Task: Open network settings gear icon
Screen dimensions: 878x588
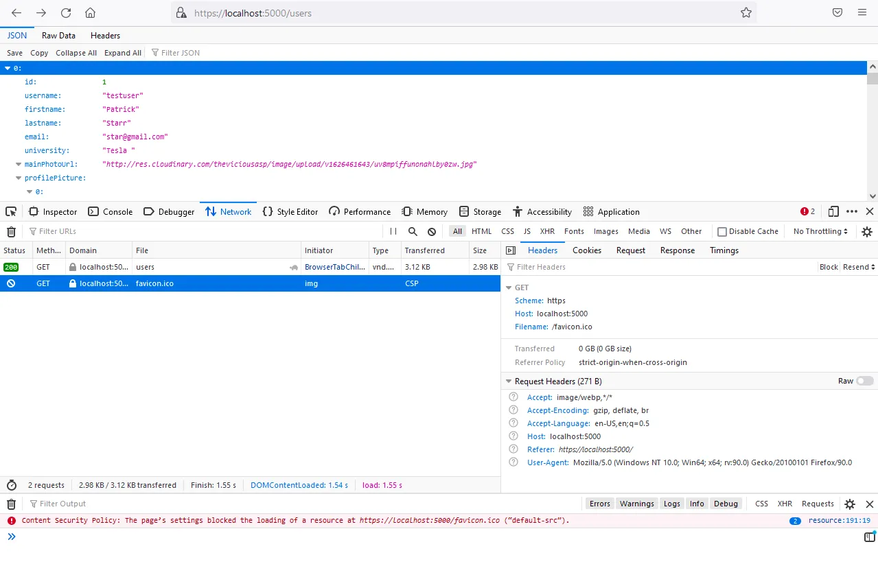Action: click(x=867, y=232)
